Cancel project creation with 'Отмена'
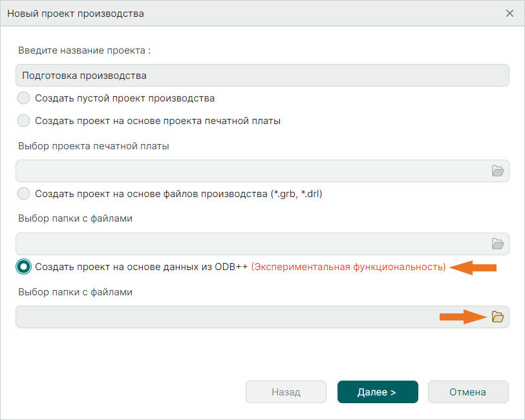Screen dimensions: 525x420 pyautogui.click(x=468, y=392)
